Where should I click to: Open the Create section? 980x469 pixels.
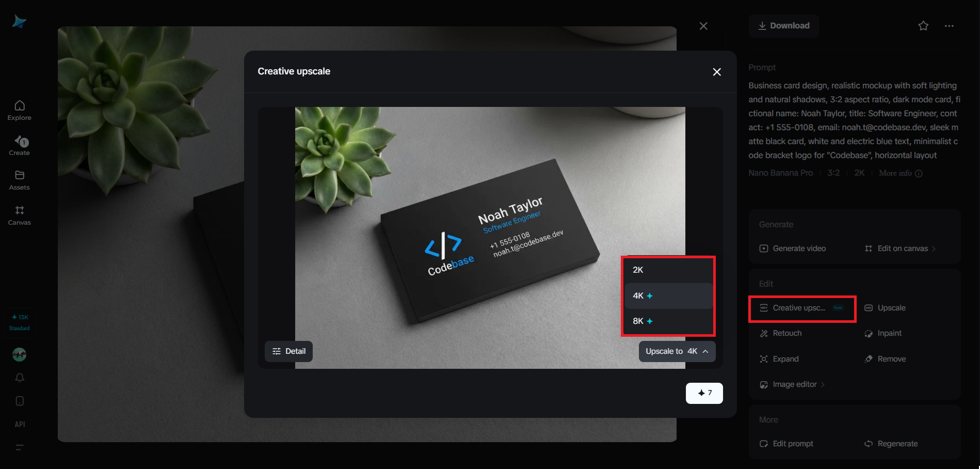[x=20, y=146]
